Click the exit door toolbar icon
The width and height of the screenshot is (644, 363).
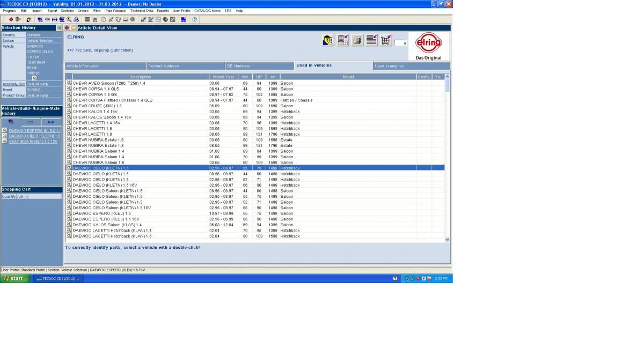pos(18,19)
